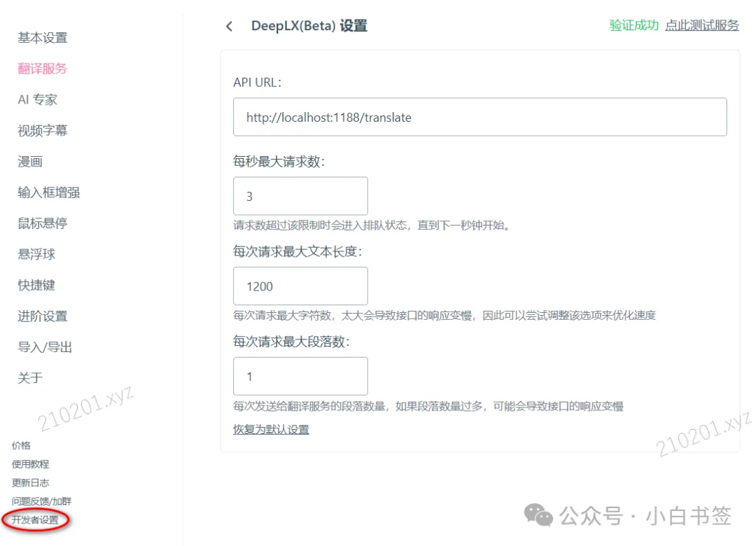
Task: Open 开发者设置 at the sidebar bottom
Action: pos(35,520)
